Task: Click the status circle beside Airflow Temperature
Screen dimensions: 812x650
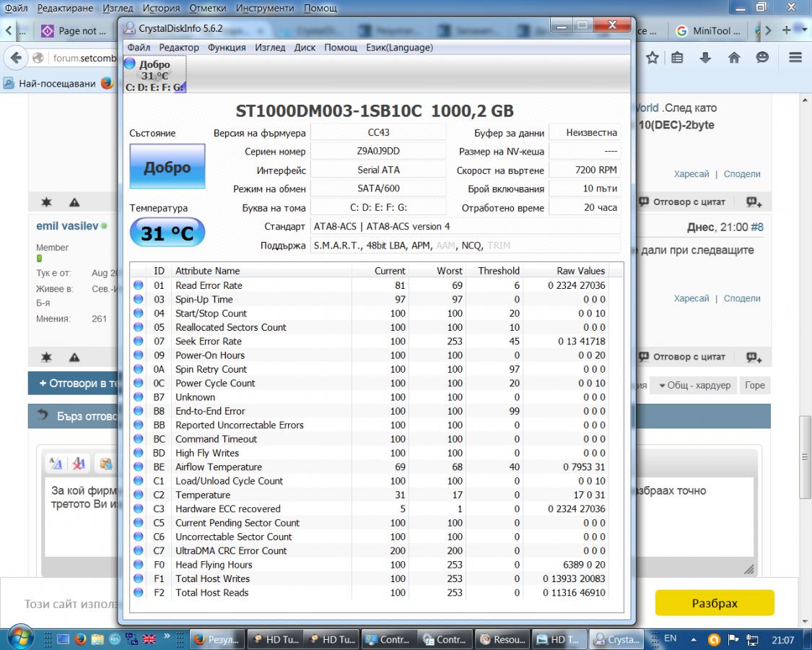Action: coord(139,467)
